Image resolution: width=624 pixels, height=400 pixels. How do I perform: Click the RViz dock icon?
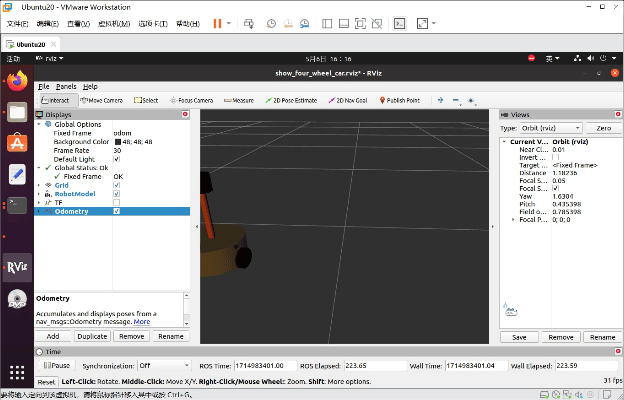pyautogui.click(x=17, y=267)
